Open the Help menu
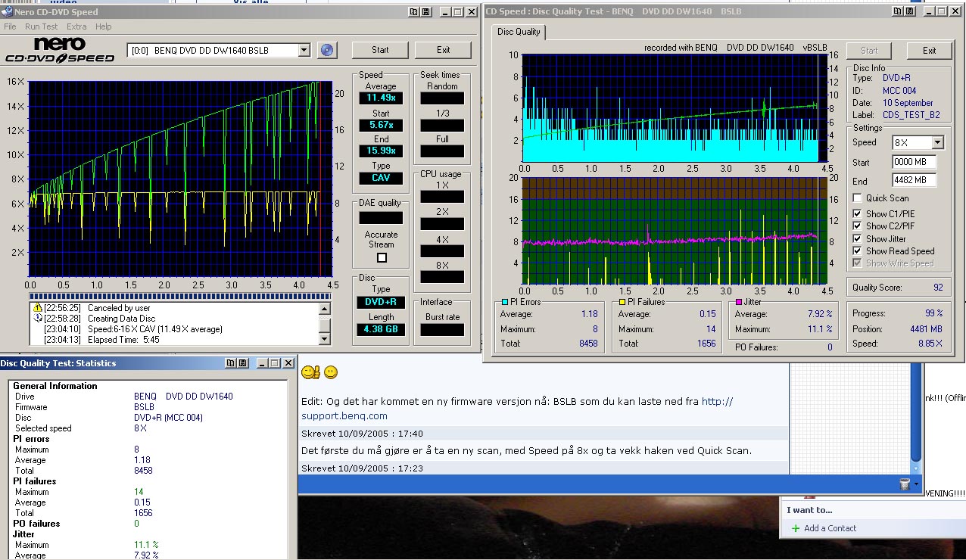 pyautogui.click(x=104, y=26)
